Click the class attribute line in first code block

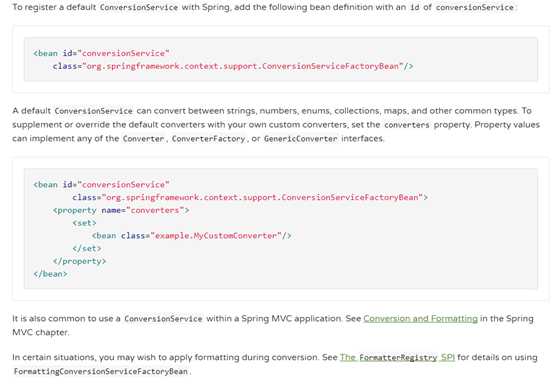(x=233, y=66)
